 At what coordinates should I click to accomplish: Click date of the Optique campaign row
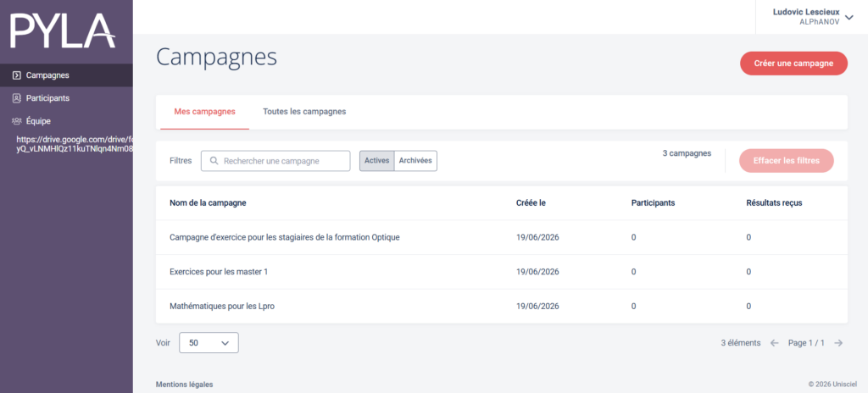pyautogui.click(x=537, y=237)
